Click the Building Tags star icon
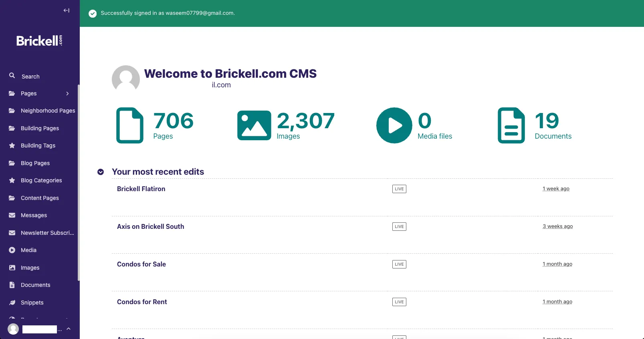This screenshot has height=339, width=644. coord(12,145)
